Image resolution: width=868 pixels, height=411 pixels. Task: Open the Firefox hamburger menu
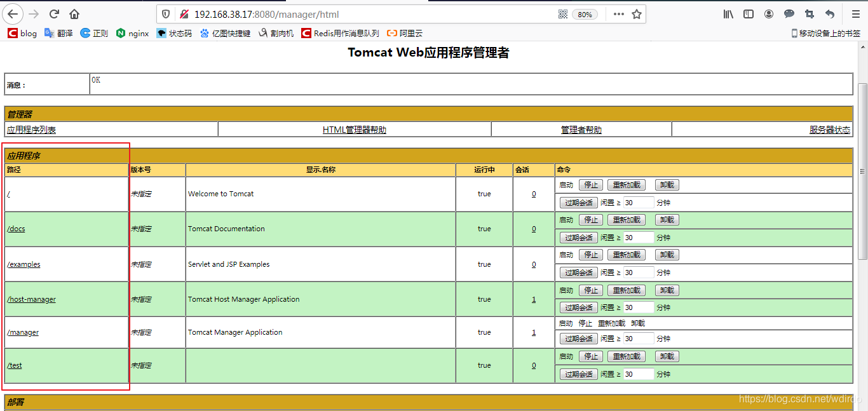point(855,14)
